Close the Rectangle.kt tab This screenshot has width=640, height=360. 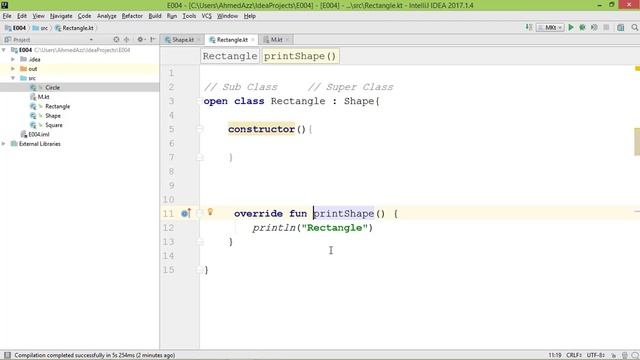coord(252,40)
